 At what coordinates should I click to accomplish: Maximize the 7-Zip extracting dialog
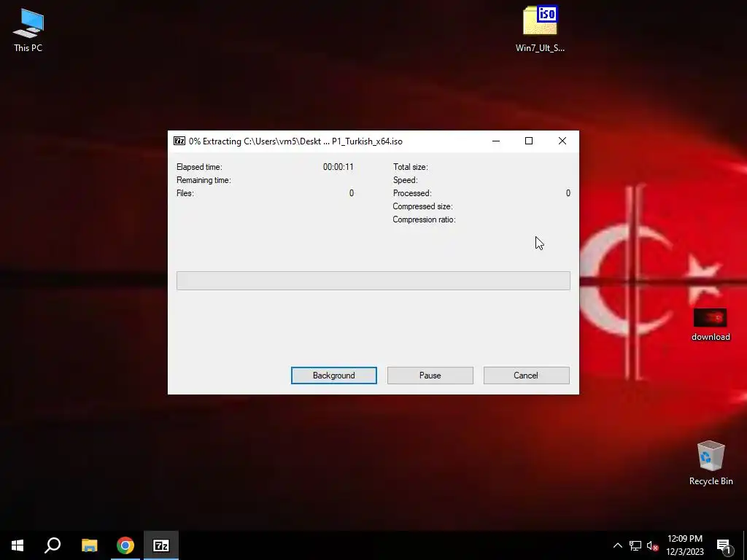point(529,141)
